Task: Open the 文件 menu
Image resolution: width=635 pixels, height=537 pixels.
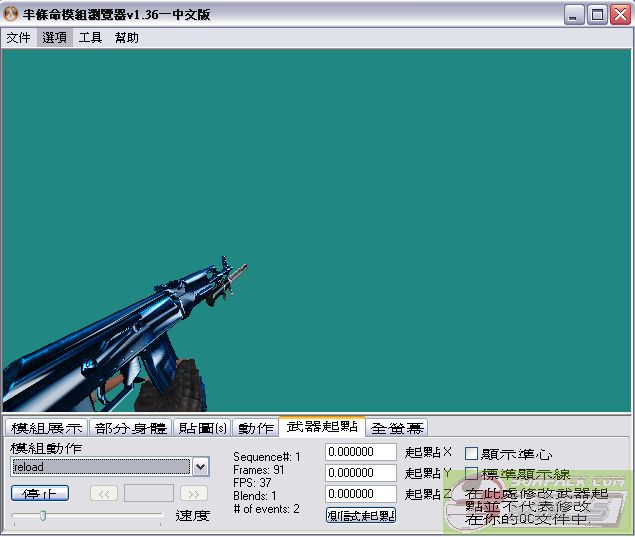Action: [x=18, y=38]
